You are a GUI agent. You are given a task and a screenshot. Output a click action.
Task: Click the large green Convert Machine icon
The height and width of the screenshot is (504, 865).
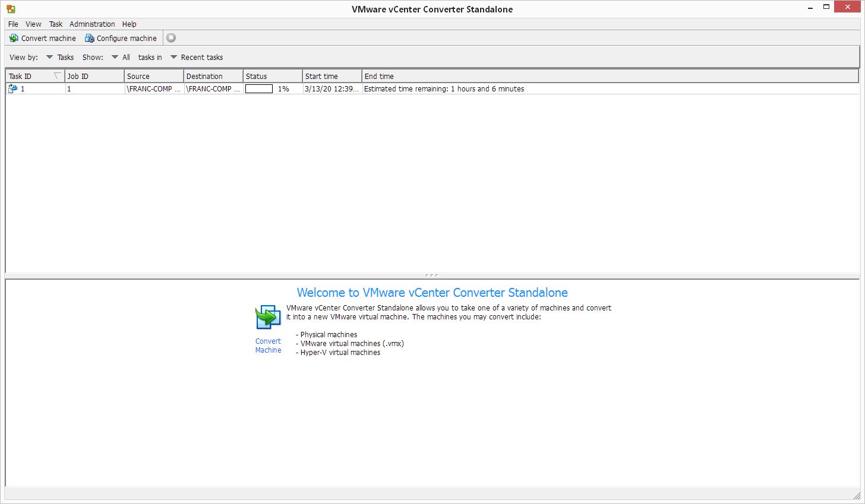pyautogui.click(x=268, y=318)
